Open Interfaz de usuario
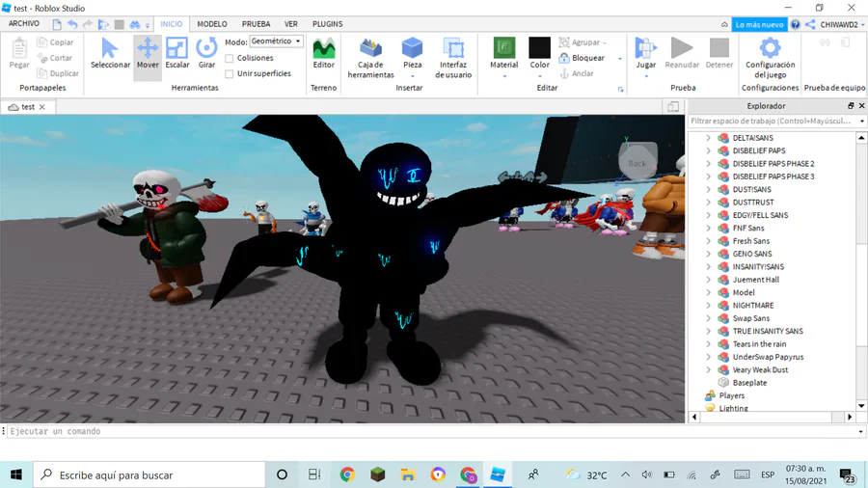868x488 pixels. (453, 58)
